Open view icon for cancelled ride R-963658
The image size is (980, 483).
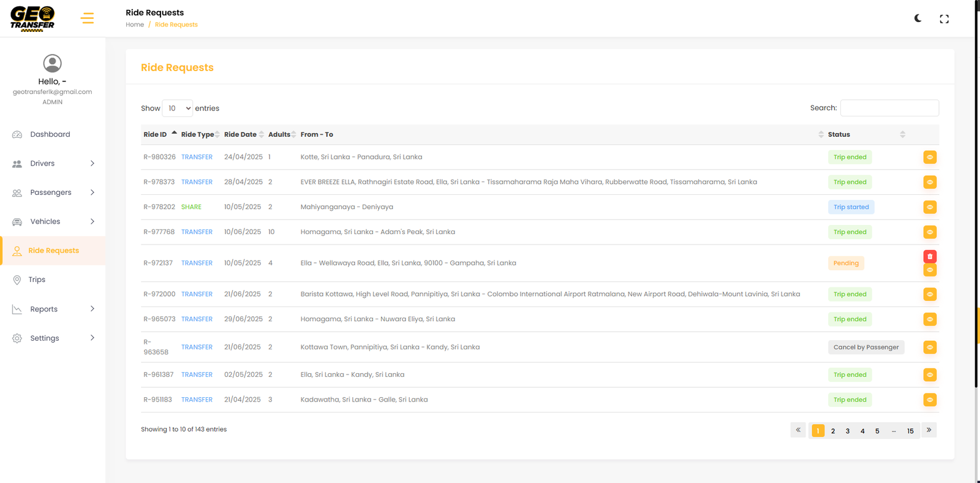pyautogui.click(x=930, y=348)
